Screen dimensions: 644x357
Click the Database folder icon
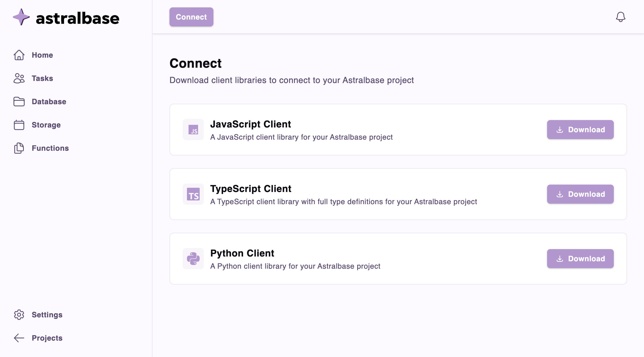coord(19,102)
